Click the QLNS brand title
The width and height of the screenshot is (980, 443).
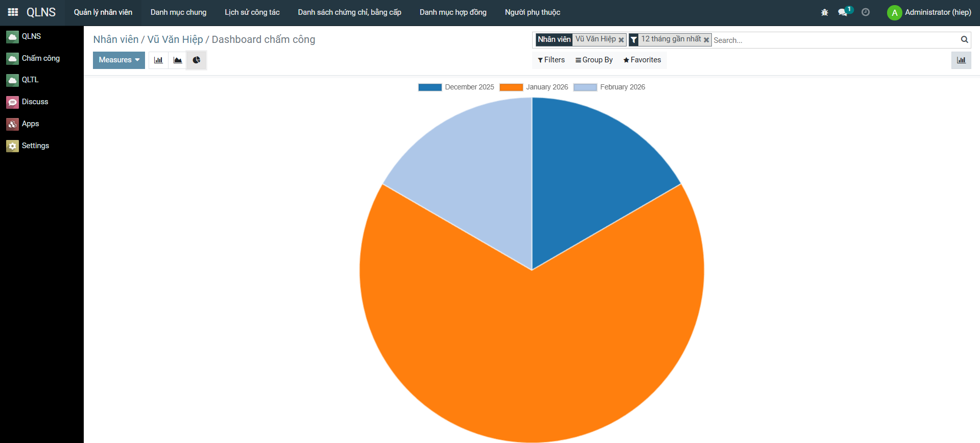click(41, 12)
